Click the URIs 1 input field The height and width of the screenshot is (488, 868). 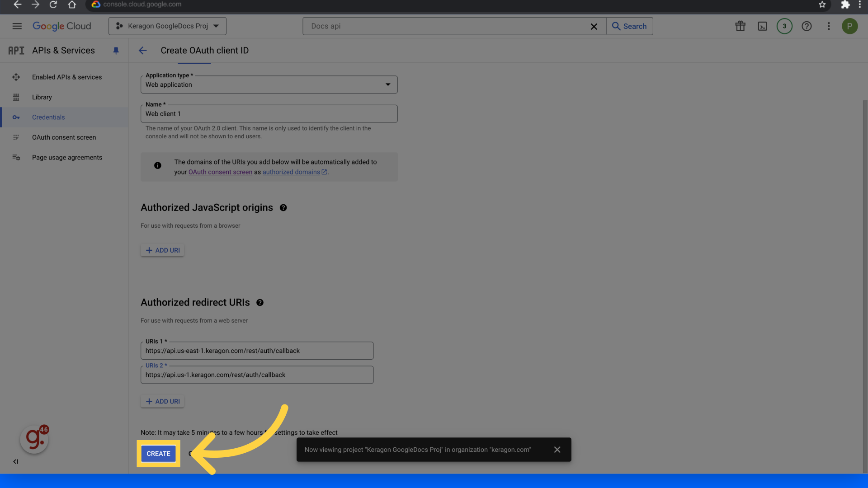click(x=257, y=351)
